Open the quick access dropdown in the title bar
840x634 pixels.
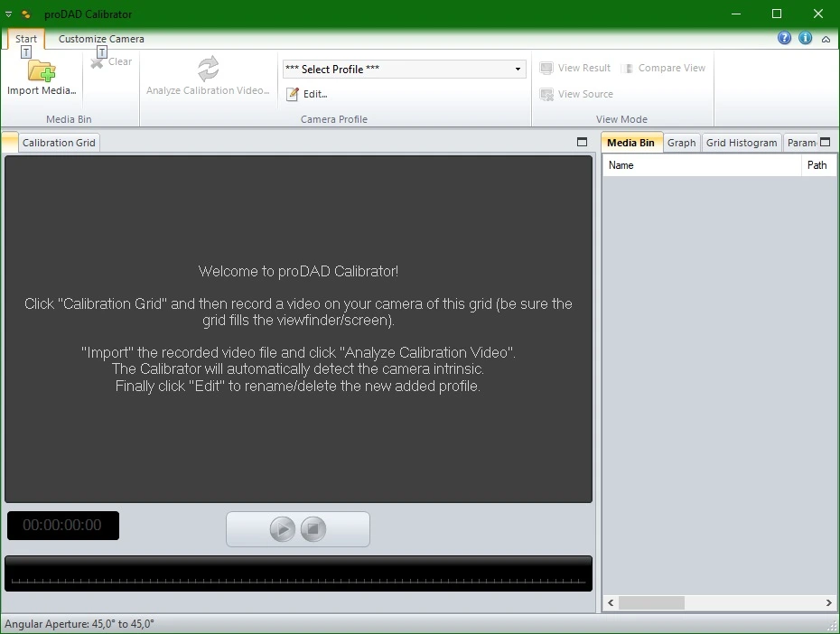8,14
